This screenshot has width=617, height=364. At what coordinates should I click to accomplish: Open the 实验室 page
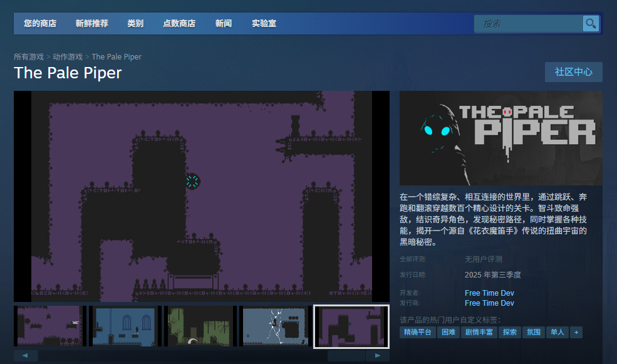pos(264,24)
